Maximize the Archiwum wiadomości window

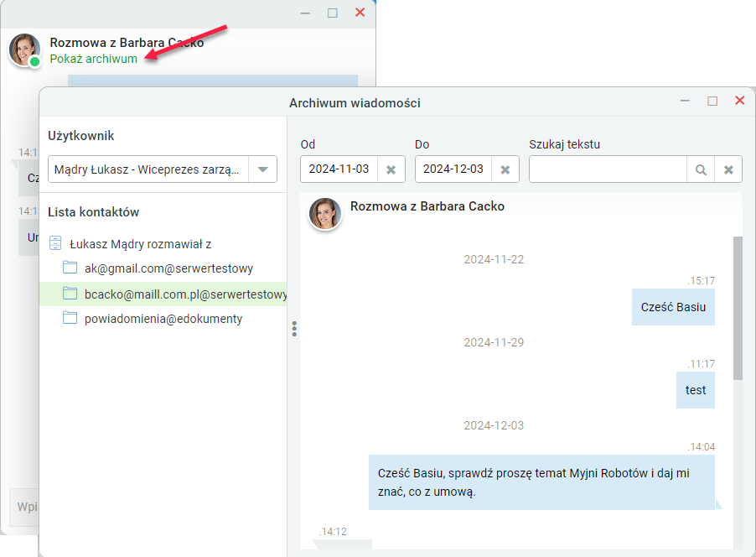click(x=712, y=101)
